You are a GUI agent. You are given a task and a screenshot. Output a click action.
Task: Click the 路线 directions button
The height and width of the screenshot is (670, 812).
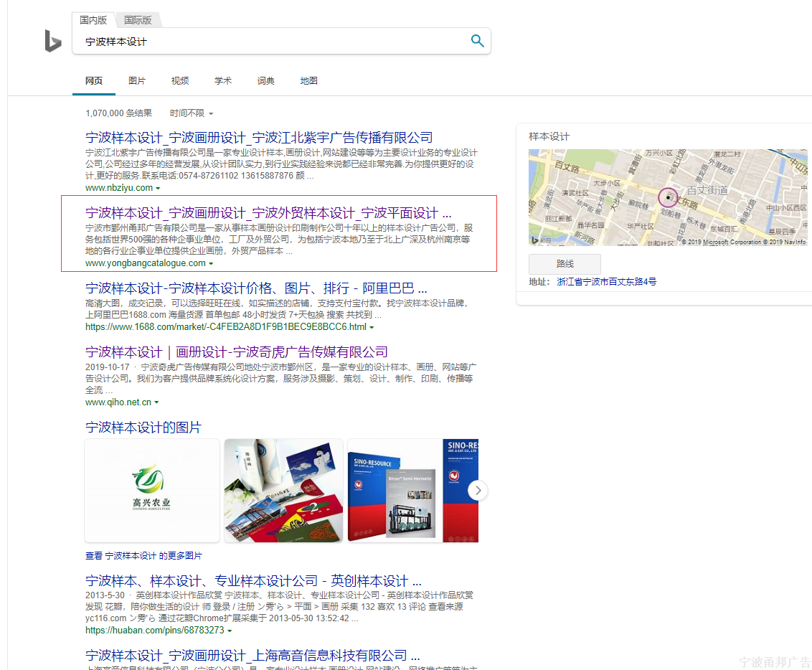[x=565, y=264]
